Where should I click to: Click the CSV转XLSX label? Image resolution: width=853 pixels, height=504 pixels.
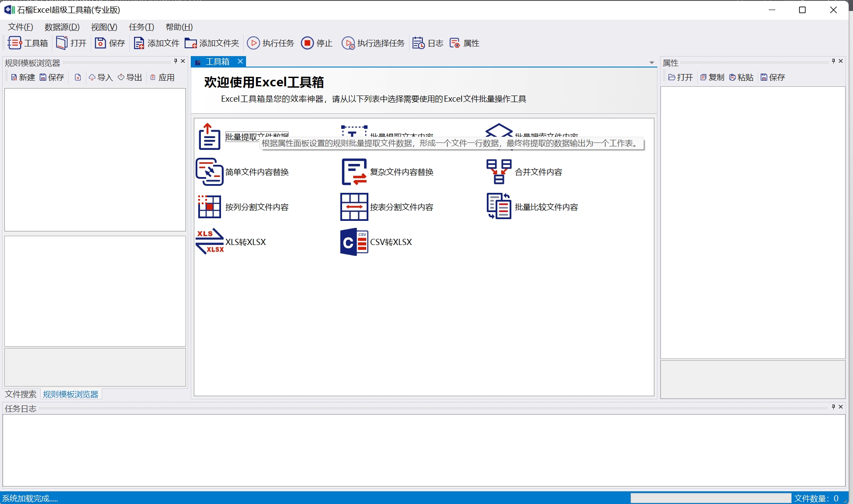391,242
